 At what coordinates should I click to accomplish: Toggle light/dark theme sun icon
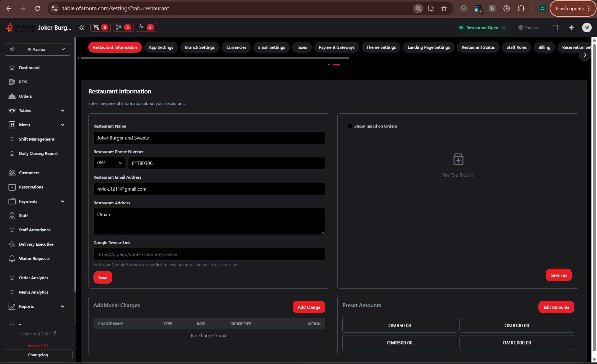pos(571,28)
